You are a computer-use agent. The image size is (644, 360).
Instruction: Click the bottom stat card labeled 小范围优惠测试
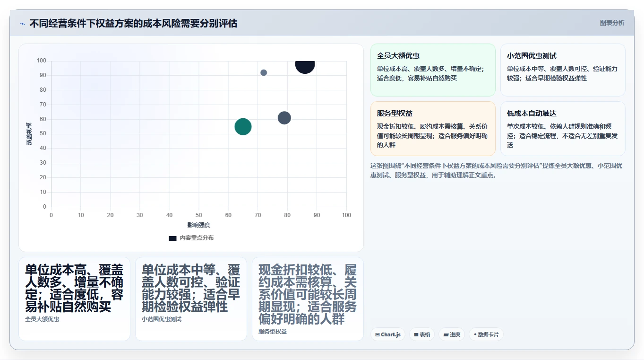[x=191, y=299]
